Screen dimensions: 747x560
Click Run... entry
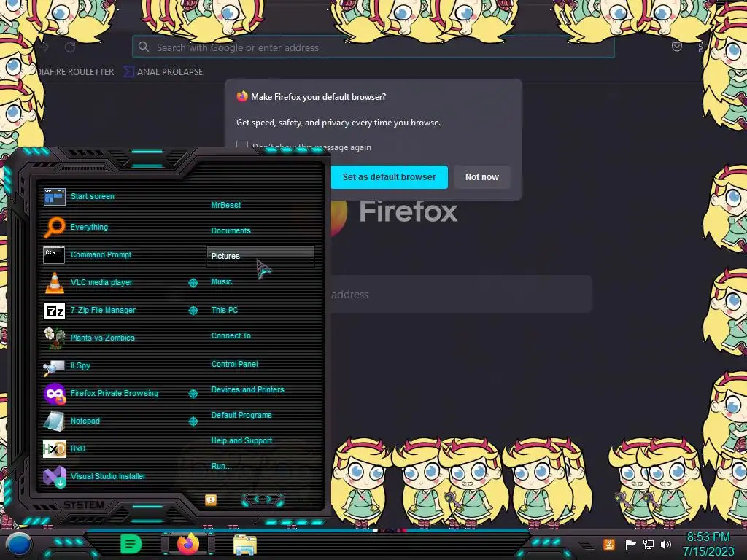(222, 466)
